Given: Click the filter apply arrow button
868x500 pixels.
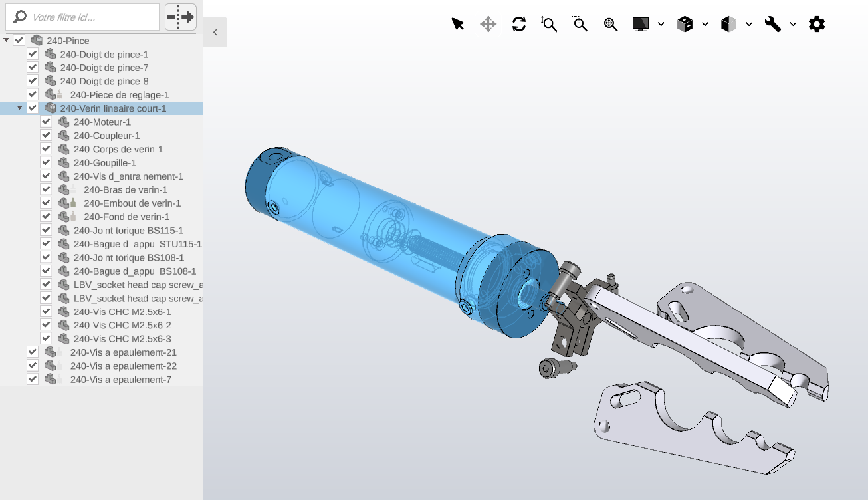Looking at the screenshot, I should [x=180, y=17].
